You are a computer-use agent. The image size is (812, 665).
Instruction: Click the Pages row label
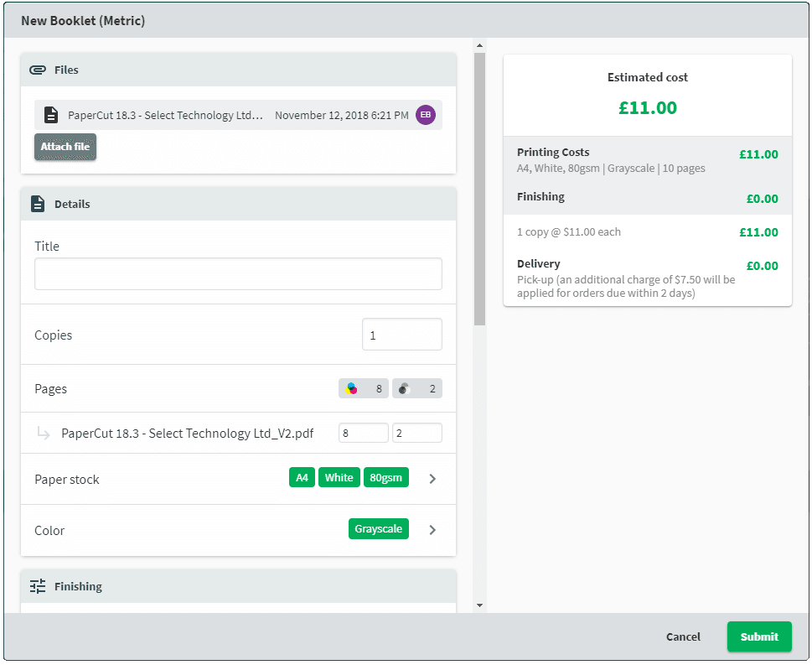click(51, 389)
